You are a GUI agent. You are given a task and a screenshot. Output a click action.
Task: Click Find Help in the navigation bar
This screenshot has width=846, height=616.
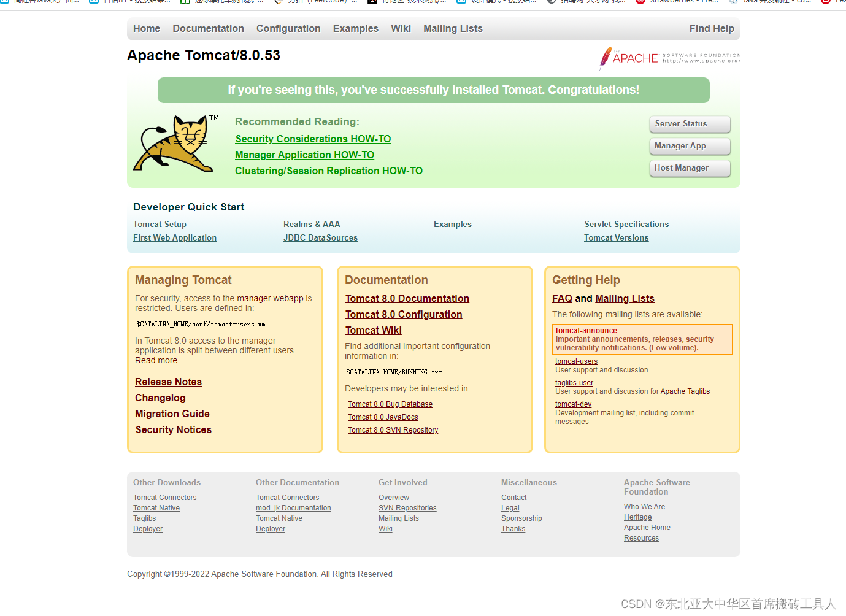tap(712, 28)
